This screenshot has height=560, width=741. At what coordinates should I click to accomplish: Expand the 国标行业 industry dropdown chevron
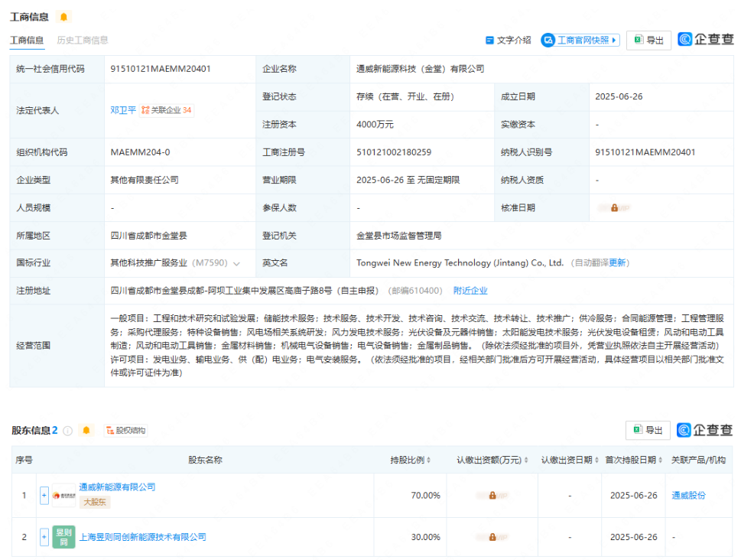tap(237, 263)
